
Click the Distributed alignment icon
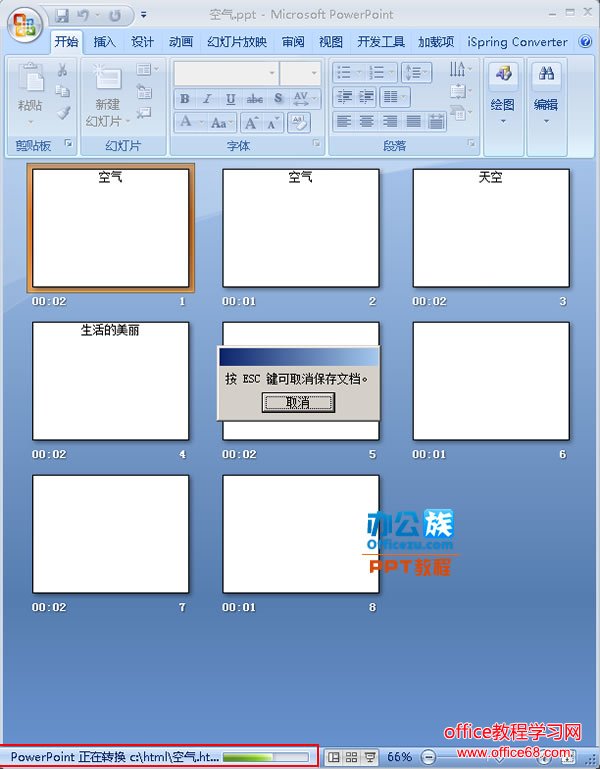pyautogui.click(x=436, y=121)
